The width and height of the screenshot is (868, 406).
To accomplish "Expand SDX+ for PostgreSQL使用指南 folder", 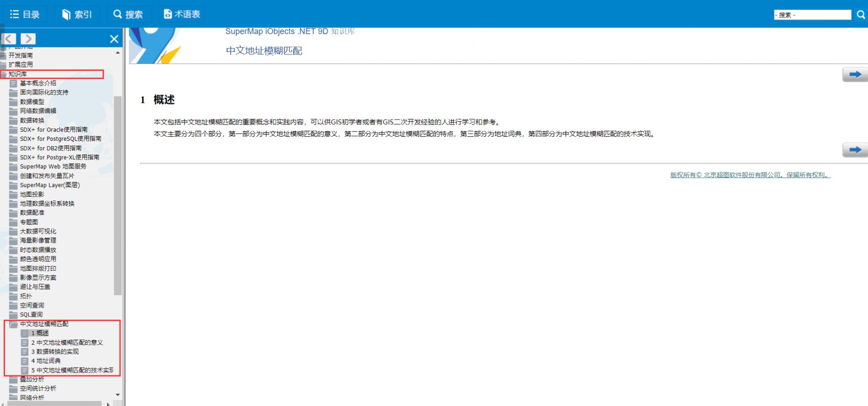I will pos(60,139).
